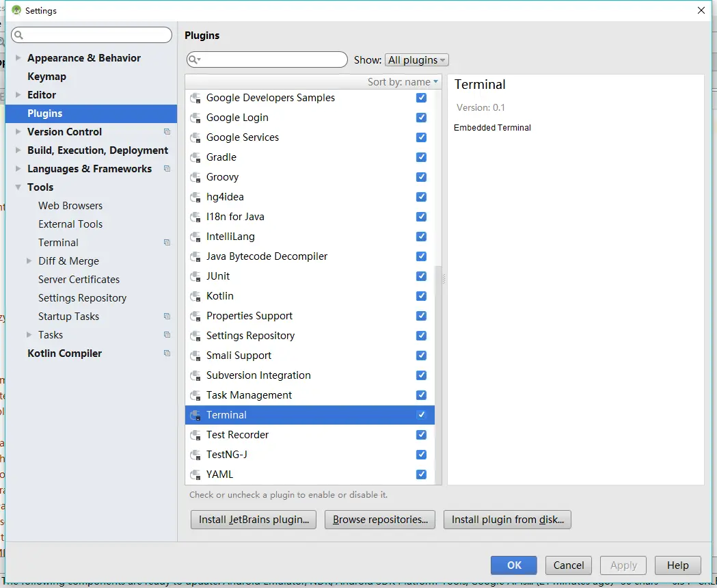
Task: Click Install plugin from disk button
Action: (x=508, y=520)
